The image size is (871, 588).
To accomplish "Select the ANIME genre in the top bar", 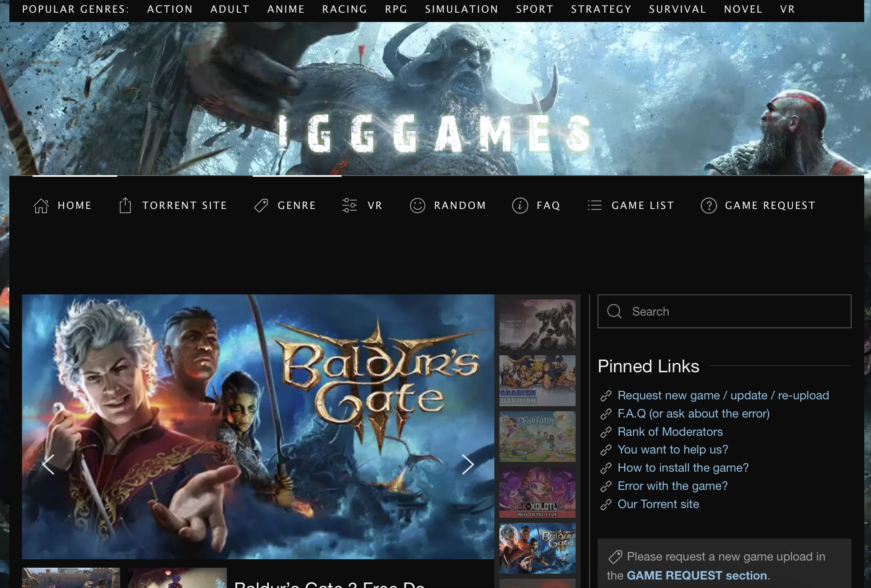I will point(286,9).
